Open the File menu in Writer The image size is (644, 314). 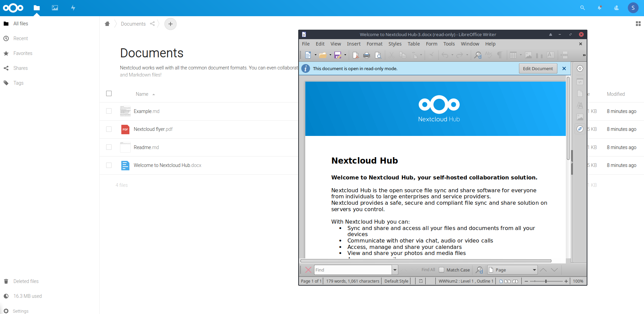(306, 44)
